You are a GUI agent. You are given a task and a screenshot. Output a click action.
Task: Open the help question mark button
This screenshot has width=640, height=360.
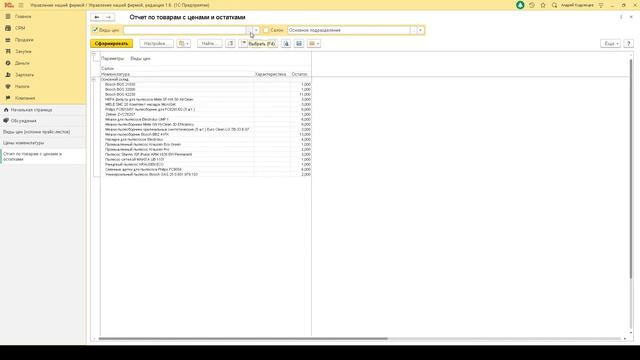pos(629,43)
